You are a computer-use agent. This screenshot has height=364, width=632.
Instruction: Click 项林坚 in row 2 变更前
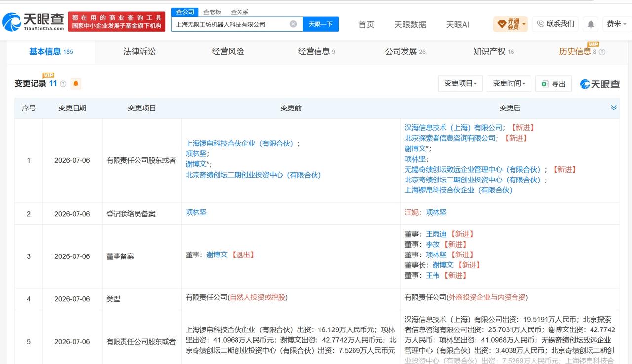point(196,212)
